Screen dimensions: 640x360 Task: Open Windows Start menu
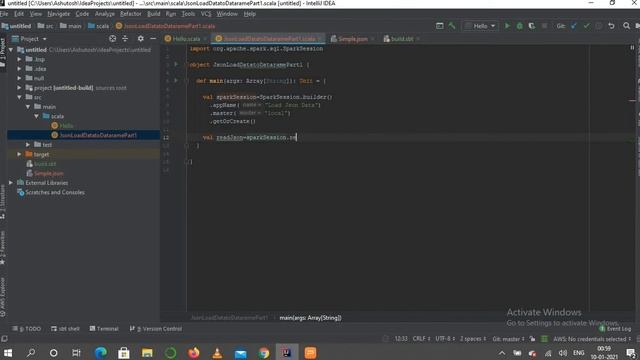pyautogui.click(x=8, y=352)
